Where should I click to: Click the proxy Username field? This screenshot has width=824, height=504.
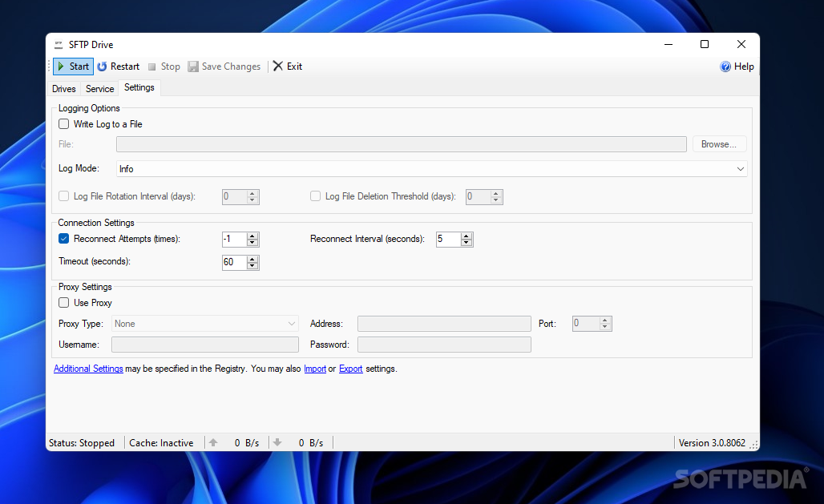(x=205, y=345)
